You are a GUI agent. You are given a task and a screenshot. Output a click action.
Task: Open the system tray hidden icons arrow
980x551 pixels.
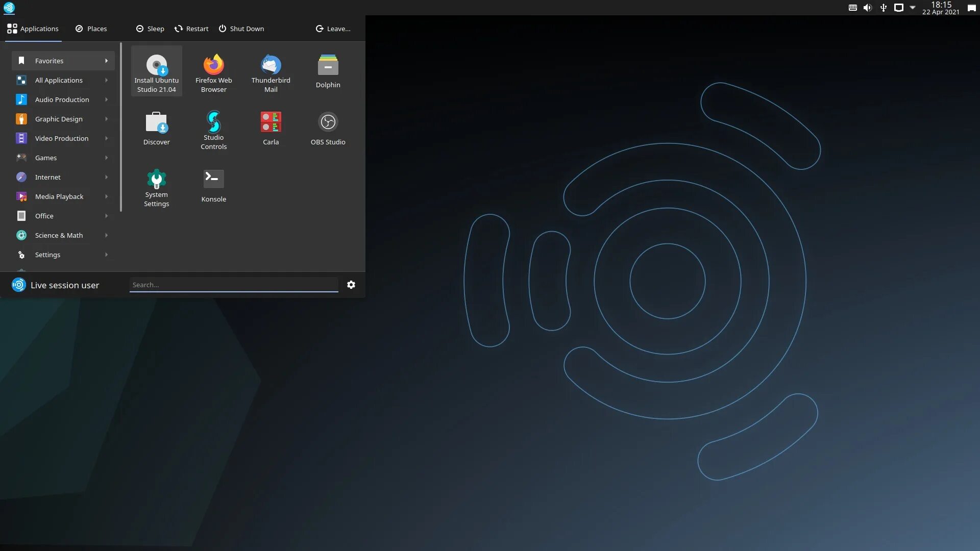click(x=913, y=8)
